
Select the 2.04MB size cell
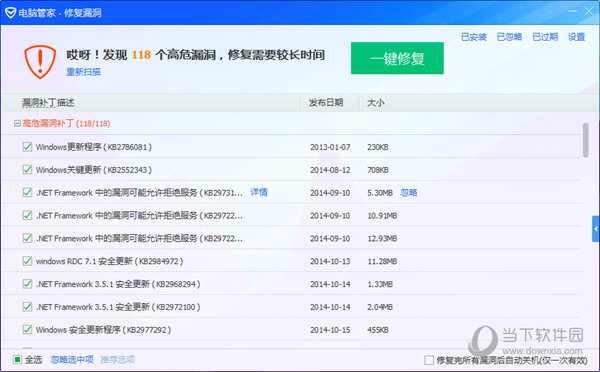380,307
